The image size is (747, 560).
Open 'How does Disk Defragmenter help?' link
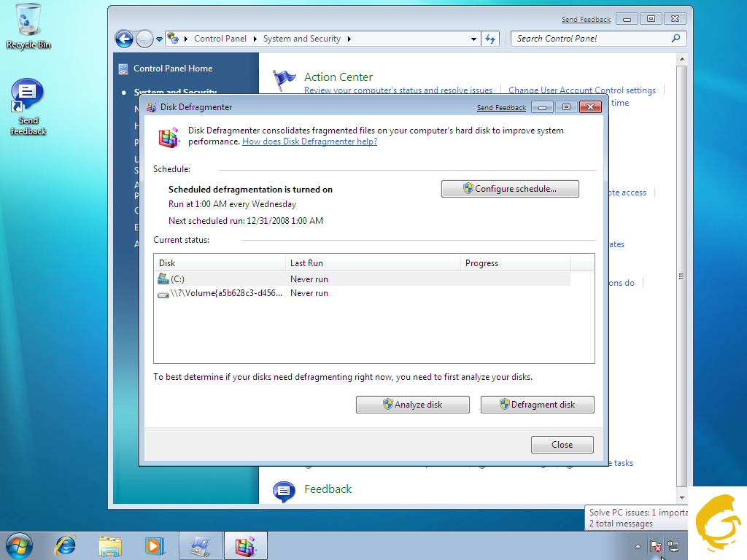pos(309,141)
